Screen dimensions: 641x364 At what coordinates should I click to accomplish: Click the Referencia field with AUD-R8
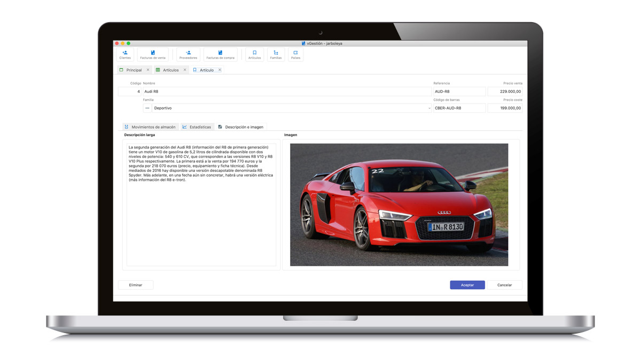pyautogui.click(x=459, y=91)
